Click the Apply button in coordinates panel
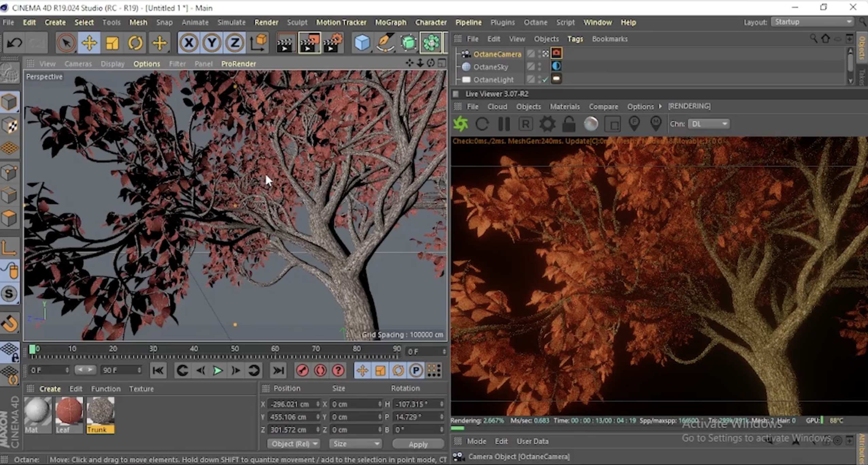Viewport: 868px width, 465px height. 418,444
